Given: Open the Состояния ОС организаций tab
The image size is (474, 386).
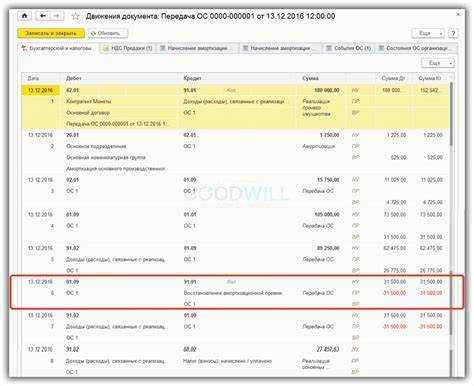Looking at the screenshot, I should [417, 48].
